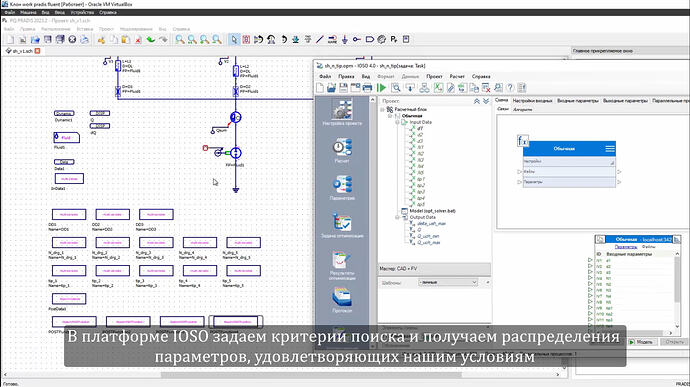The image size is (690, 387).
Task: Click the PRADIS new document icon
Action: [11, 40]
